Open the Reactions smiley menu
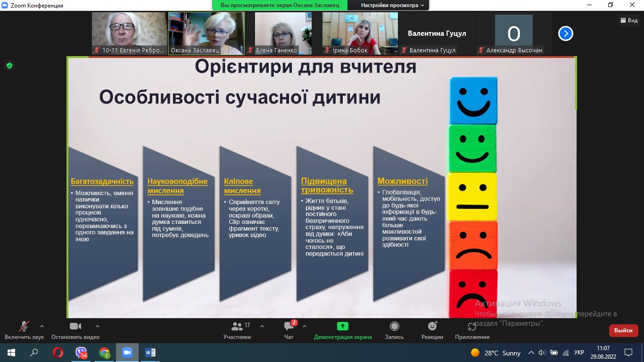The height and width of the screenshot is (362, 644). tap(432, 327)
